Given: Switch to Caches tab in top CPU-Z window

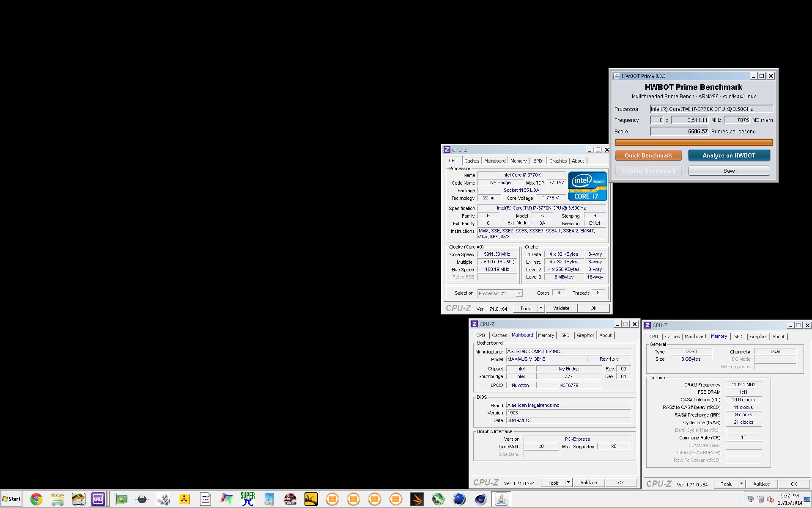Looking at the screenshot, I should pos(472,161).
